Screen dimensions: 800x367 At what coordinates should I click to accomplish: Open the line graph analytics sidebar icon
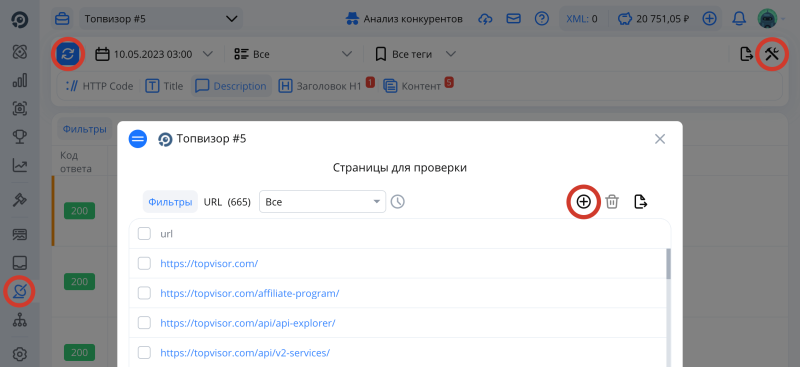coord(19,165)
